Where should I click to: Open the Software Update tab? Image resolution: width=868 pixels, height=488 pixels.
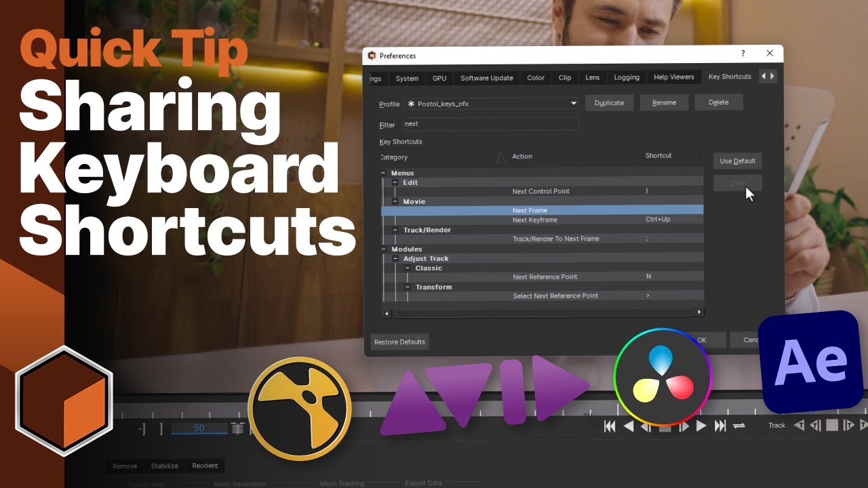click(x=487, y=78)
